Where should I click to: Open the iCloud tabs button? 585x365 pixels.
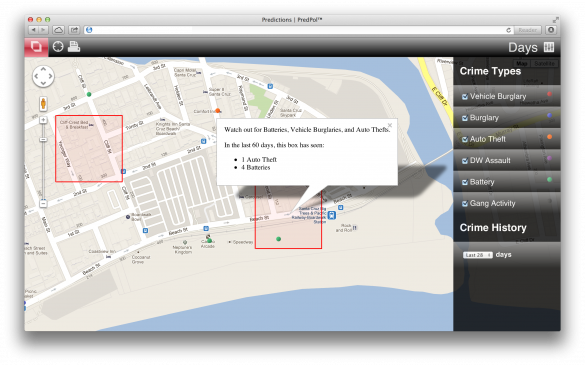[58, 30]
